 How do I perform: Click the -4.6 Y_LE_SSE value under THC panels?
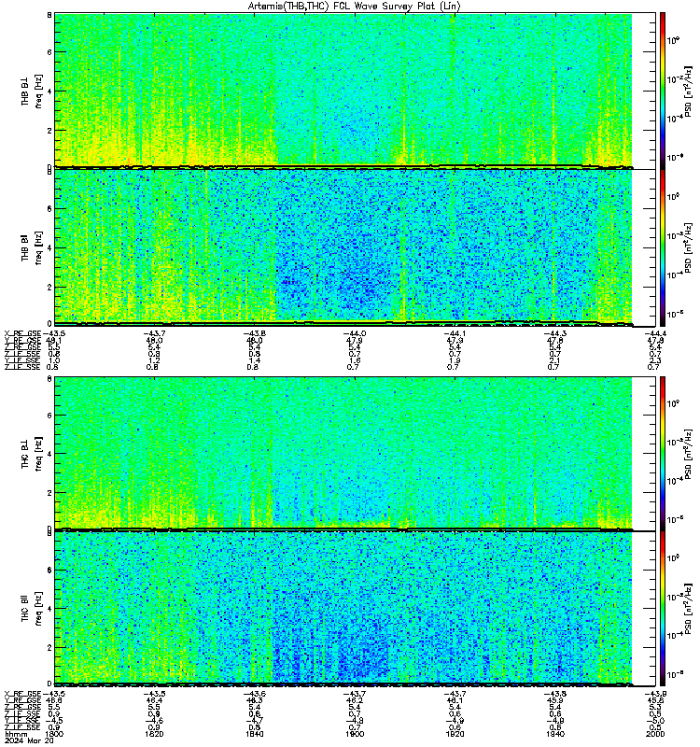pyautogui.click(x=154, y=721)
